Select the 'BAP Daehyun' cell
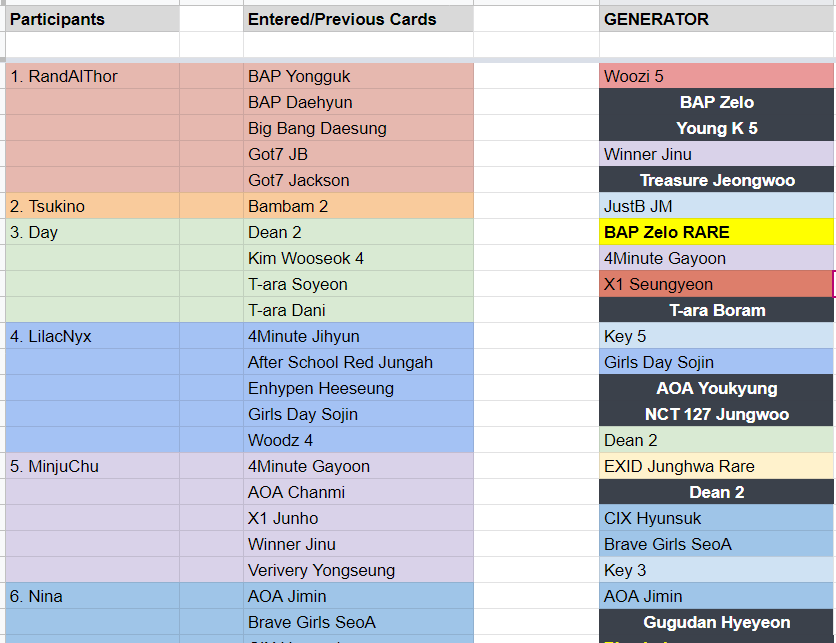 [x=358, y=102]
